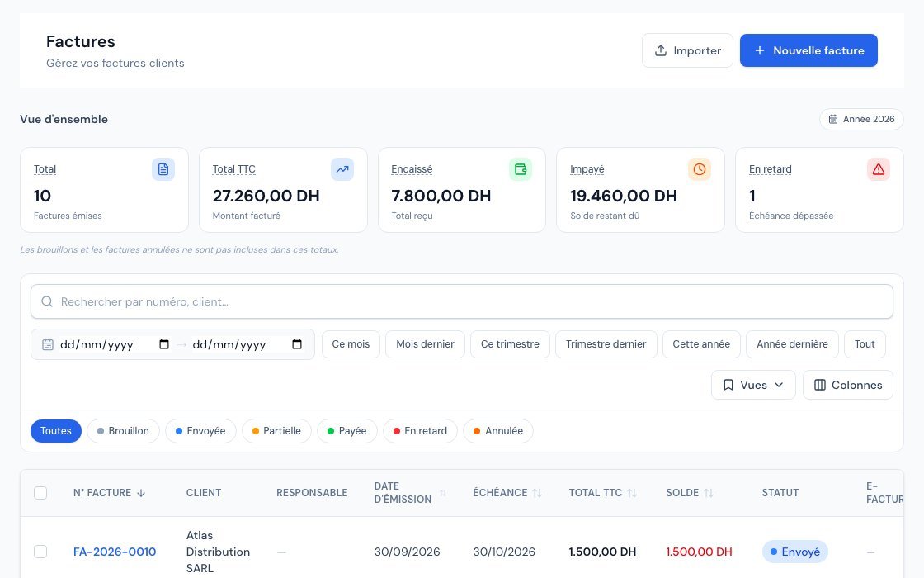Click the magnifier icon in the search bar
This screenshot has height=578, width=924.
coord(47,301)
